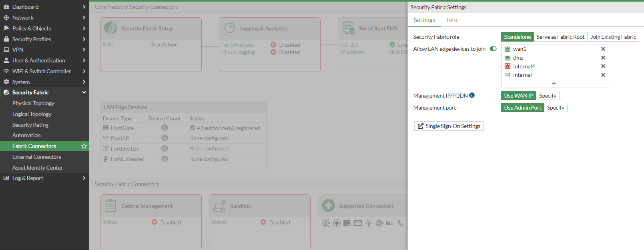Screen dimensions: 644x250
Task: Click the Logging & Analytics pie icon
Action: (x=230, y=28)
